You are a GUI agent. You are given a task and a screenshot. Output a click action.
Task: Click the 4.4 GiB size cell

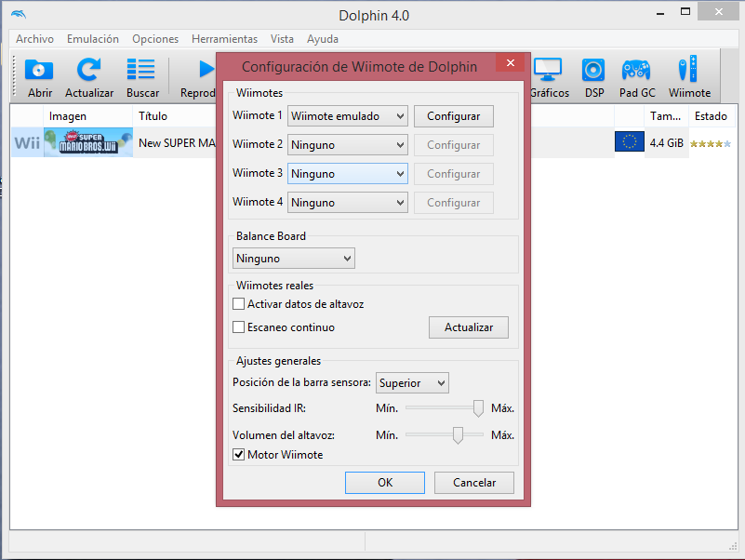[x=666, y=142]
